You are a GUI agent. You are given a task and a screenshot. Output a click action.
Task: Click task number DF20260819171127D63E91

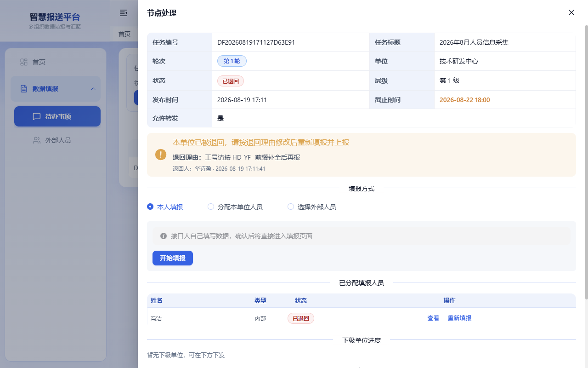click(256, 42)
